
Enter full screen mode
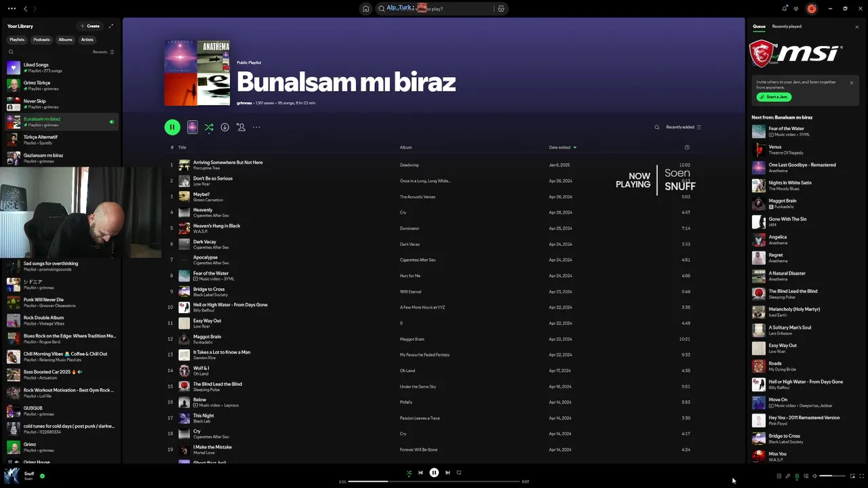tap(862, 476)
